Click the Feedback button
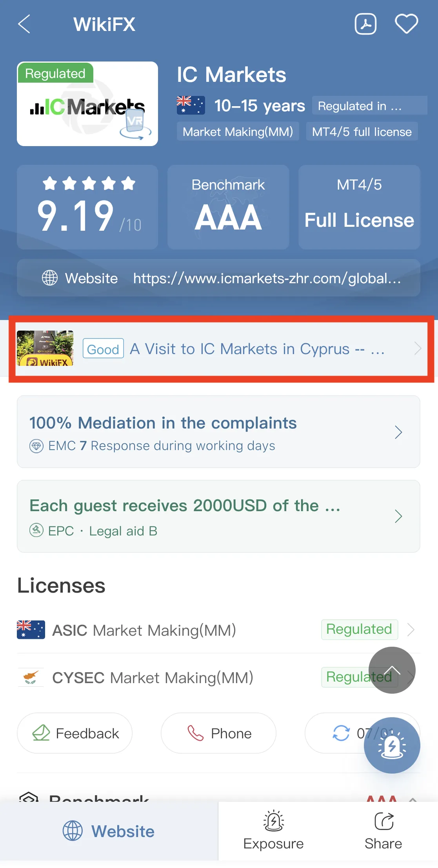Viewport: 438px width, 868px height. pos(75,733)
